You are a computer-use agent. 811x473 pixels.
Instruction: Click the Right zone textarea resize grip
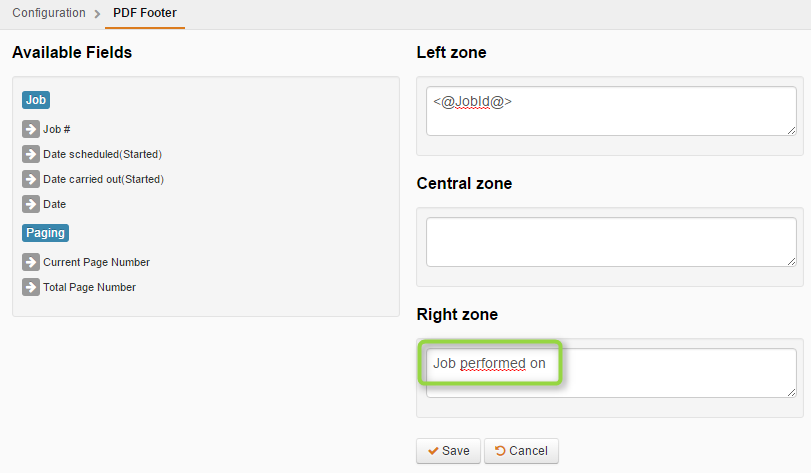pos(791,392)
